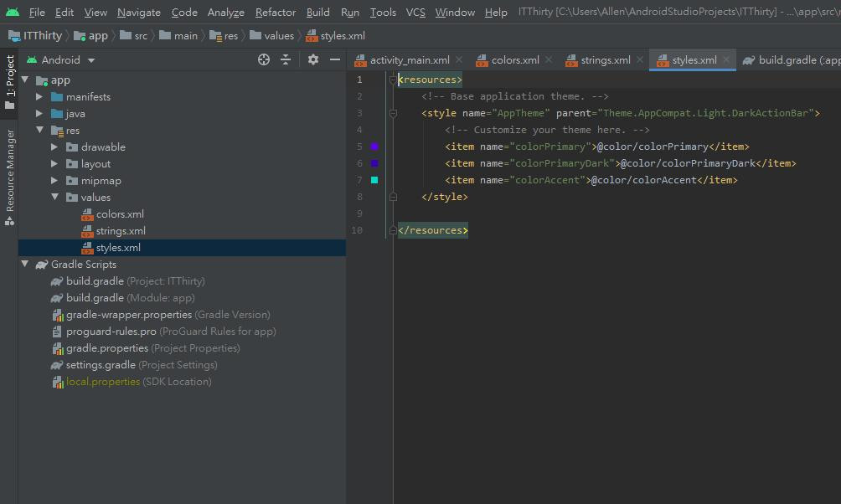This screenshot has height=504, width=841.
Task: Click the colorAccent teal gutter swatch
Action: click(x=374, y=180)
